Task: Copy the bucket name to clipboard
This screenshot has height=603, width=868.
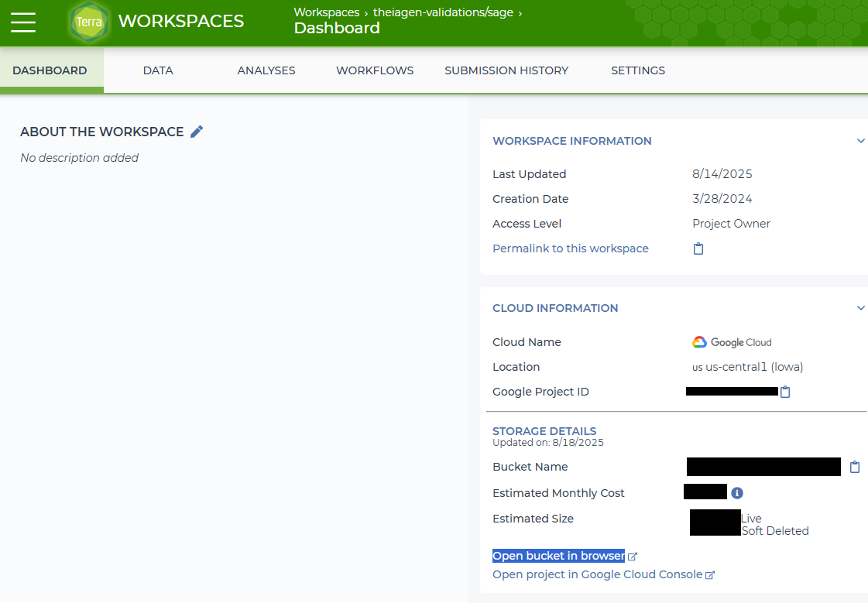Action: [x=855, y=467]
